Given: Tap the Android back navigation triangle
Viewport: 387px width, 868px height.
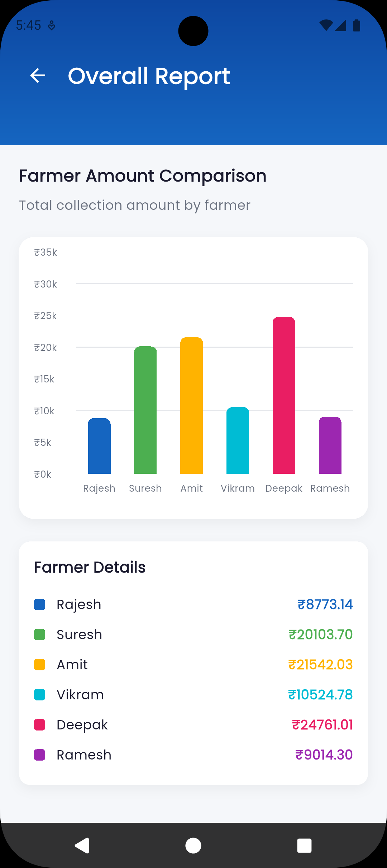Looking at the screenshot, I should (82, 846).
